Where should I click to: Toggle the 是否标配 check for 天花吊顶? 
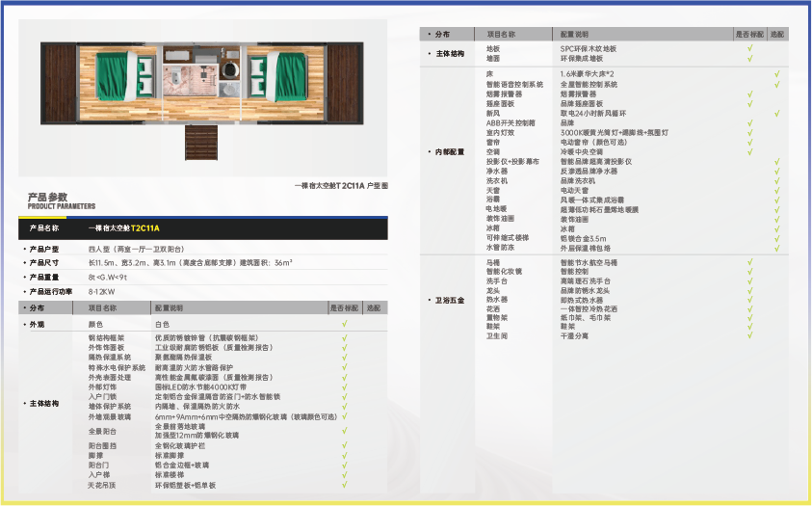[345, 485]
